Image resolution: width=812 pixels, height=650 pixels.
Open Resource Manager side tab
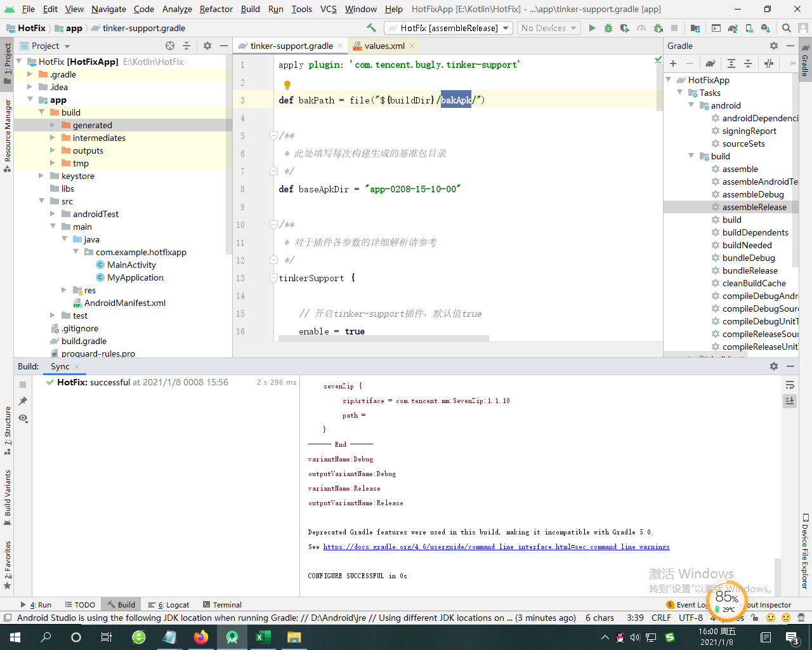click(8, 136)
